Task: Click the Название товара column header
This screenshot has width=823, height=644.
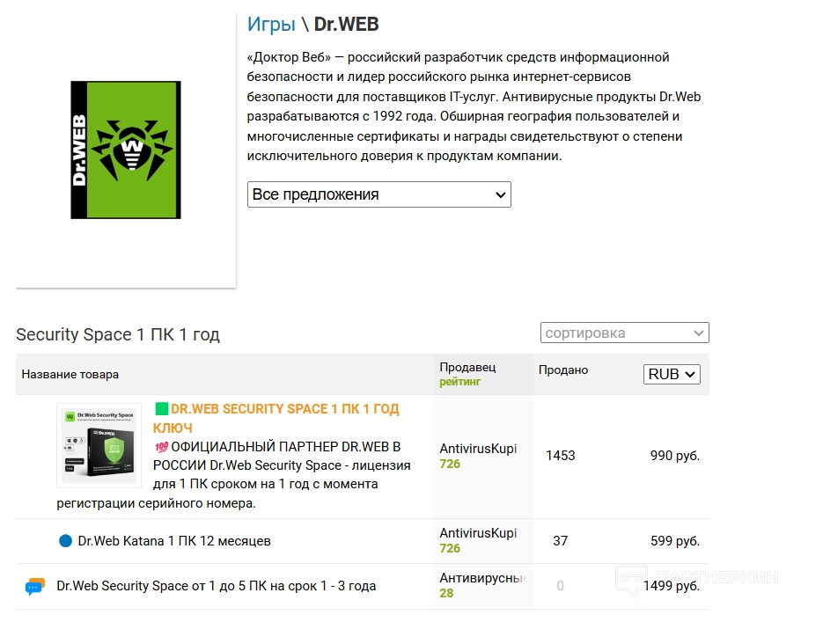Action: click(x=70, y=375)
